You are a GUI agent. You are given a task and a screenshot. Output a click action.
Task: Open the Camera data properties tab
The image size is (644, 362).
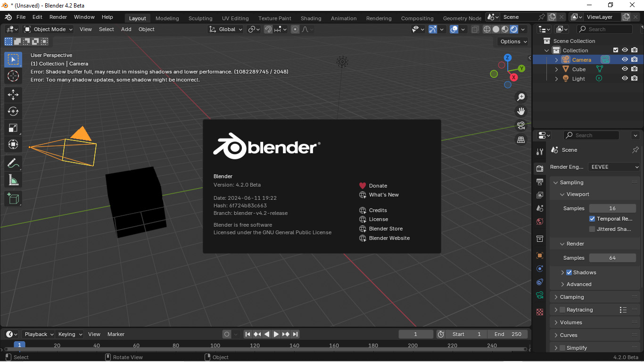pos(540,295)
